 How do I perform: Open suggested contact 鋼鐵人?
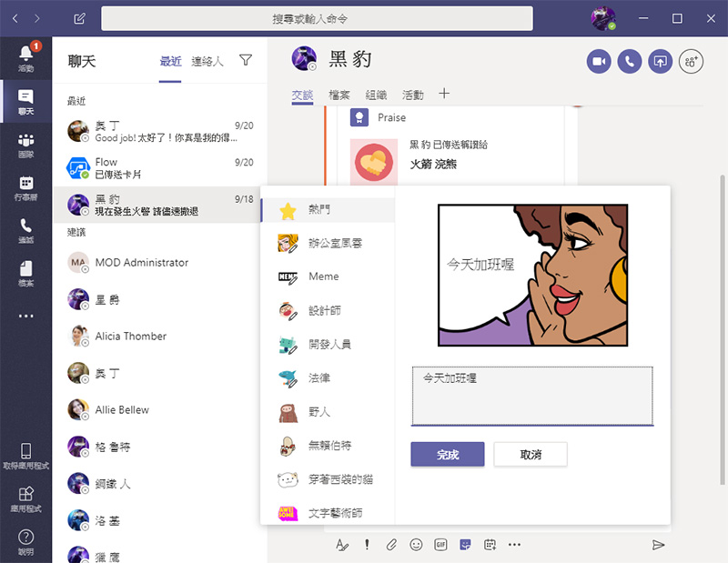point(160,484)
